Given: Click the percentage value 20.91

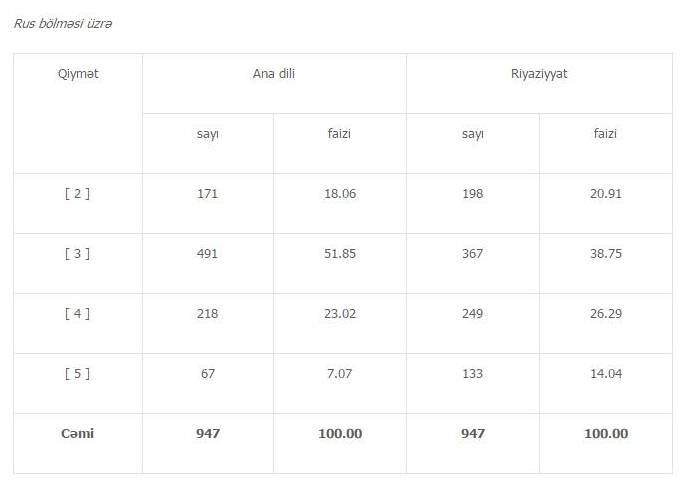Looking at the screenshot, I should 606,194.
